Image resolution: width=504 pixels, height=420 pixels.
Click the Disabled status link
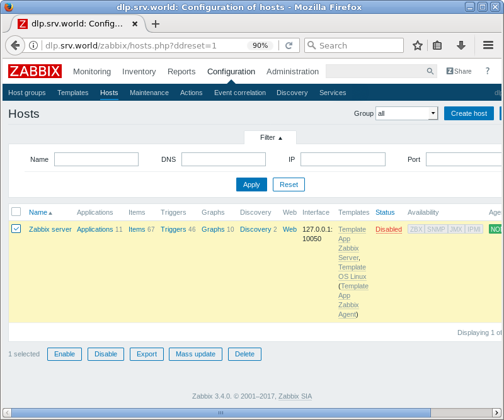click(x=389, y=229)
